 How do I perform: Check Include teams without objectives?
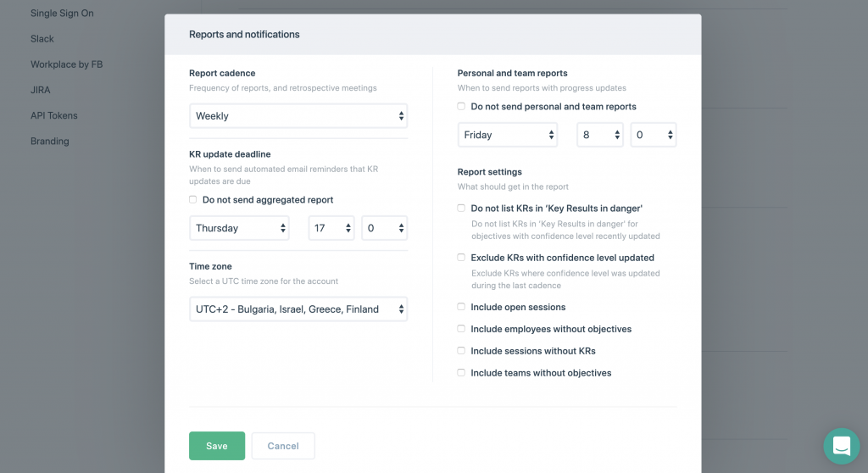tap(461, 373)
